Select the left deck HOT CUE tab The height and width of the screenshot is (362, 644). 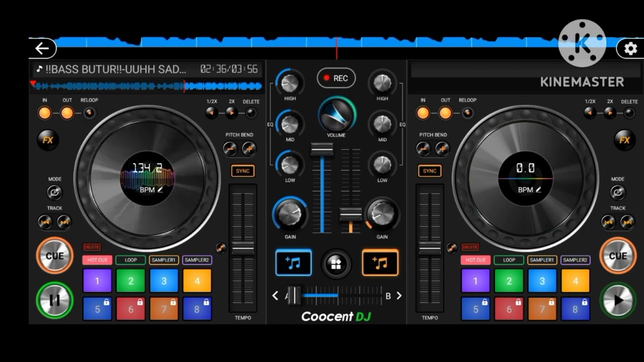click(x=97, y=260)
